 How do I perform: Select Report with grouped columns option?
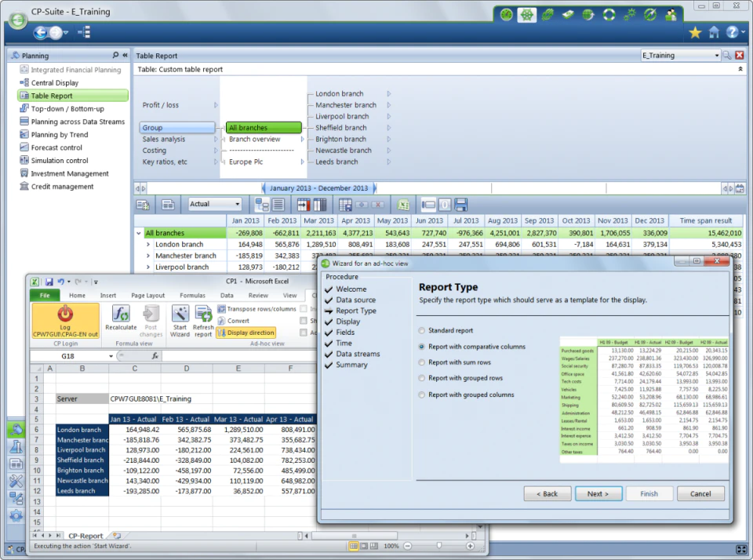tap(422, 395)
